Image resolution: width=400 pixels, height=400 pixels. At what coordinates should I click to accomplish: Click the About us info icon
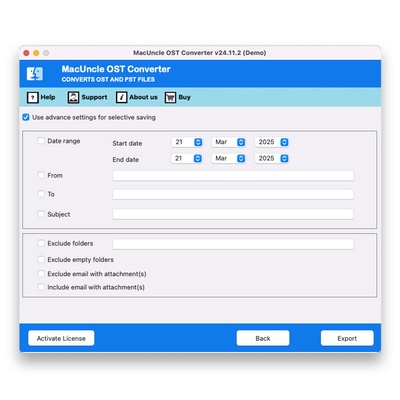[x=121, y=97]
